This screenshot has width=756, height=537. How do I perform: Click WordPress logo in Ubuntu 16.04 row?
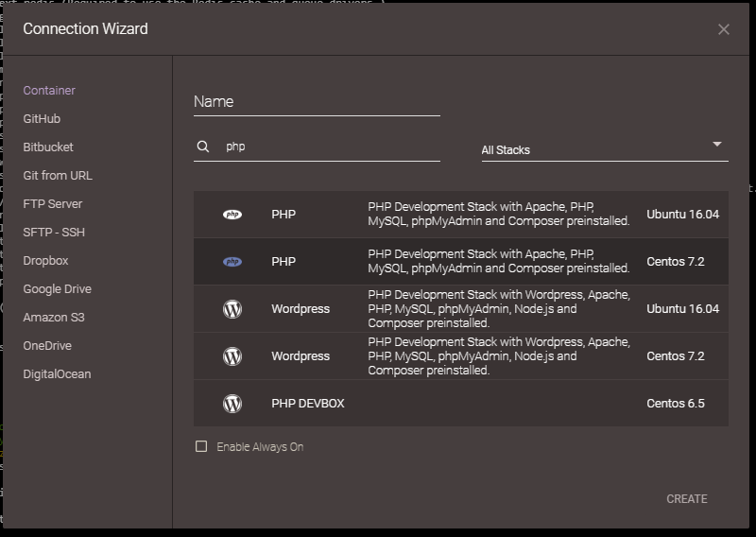pyautogui.click(x=232, y=309)
